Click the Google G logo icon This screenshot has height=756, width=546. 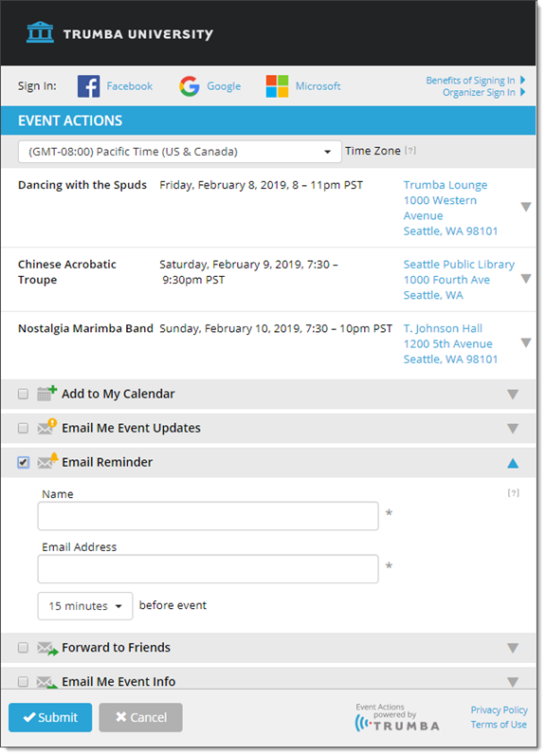190,86
